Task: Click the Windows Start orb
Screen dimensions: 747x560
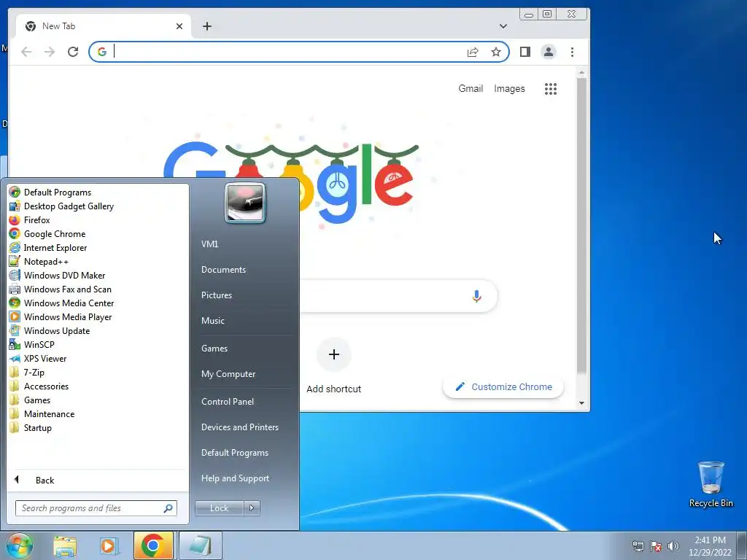Action: click(x=20, y=545)
